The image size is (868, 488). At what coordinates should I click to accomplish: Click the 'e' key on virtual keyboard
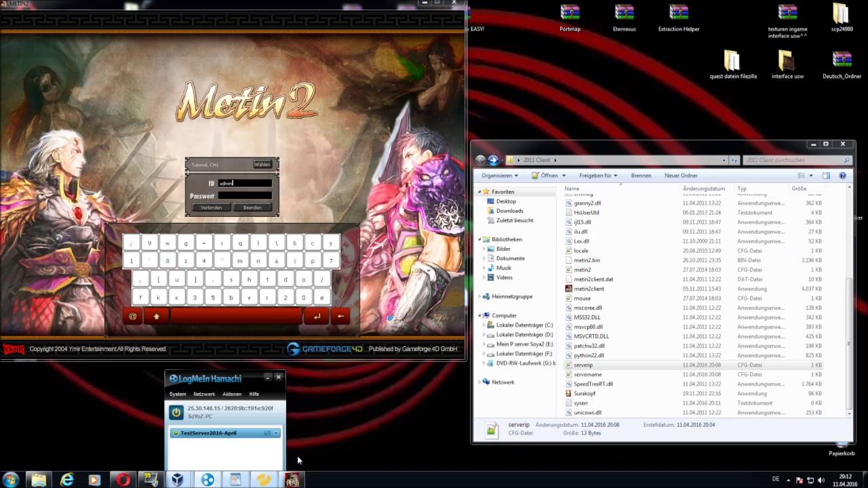(321, 297)
